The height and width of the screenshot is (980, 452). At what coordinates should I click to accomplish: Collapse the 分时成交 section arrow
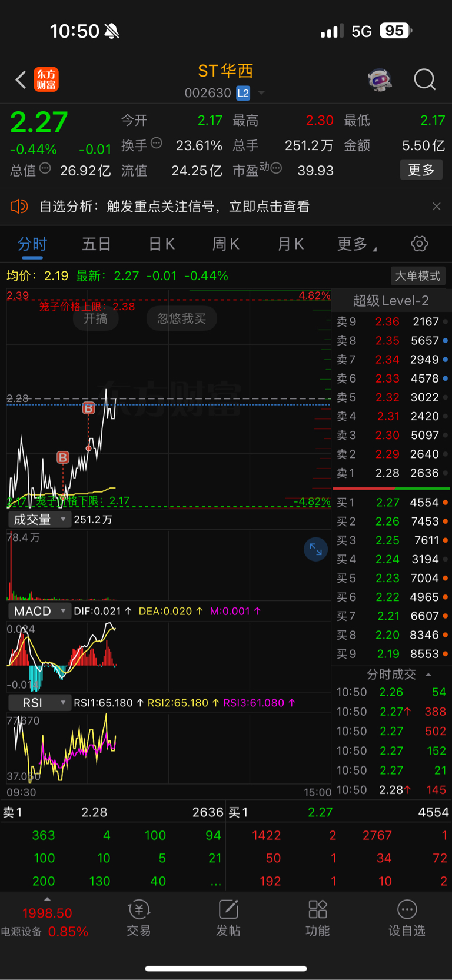coord(428,675)
